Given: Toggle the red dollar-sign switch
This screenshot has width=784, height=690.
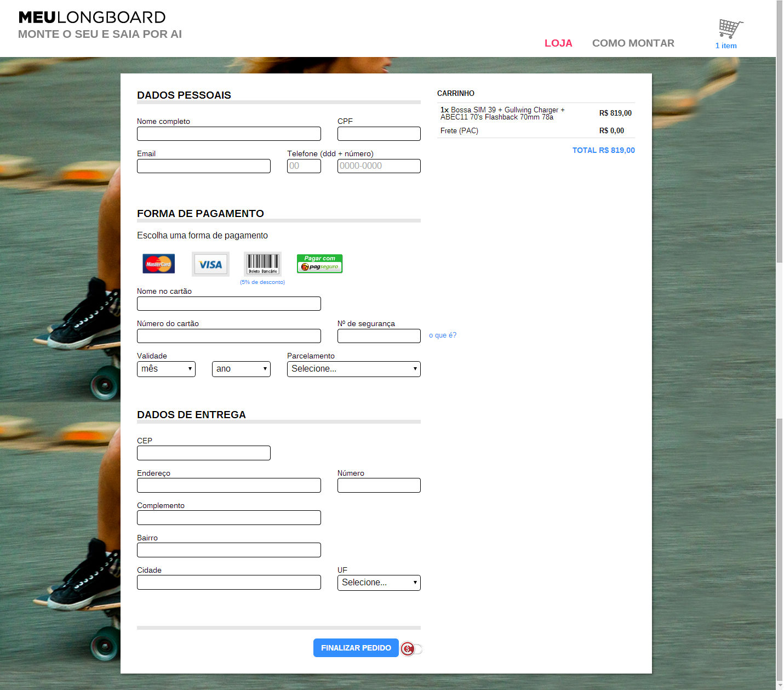Looking at the screenshot, I should pos(411,649).
